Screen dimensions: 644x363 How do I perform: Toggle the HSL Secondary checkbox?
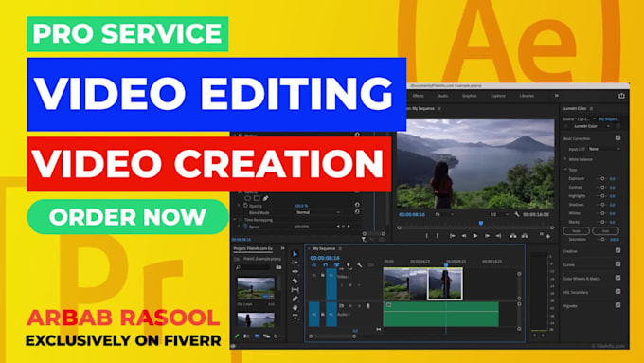(x=617, y=292)
